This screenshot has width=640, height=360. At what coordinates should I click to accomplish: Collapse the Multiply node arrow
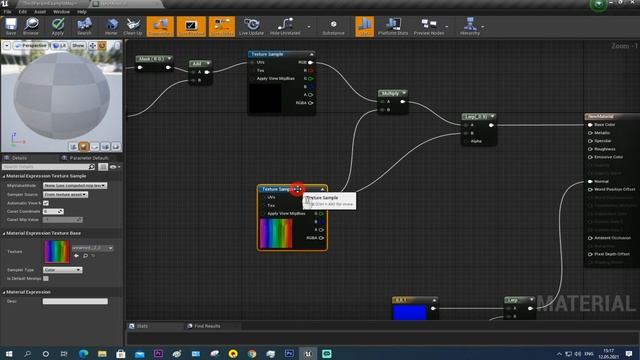click(404, 93)
